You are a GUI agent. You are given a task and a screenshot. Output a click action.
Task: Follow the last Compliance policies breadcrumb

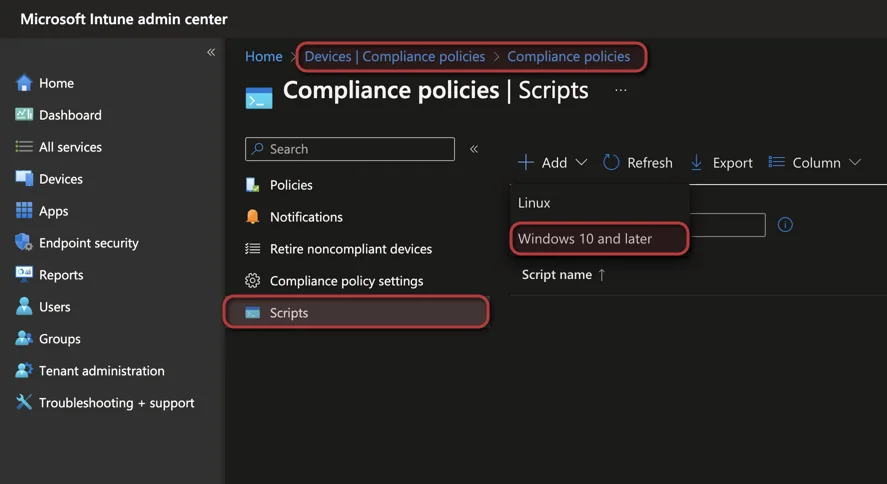pos(569,57)
